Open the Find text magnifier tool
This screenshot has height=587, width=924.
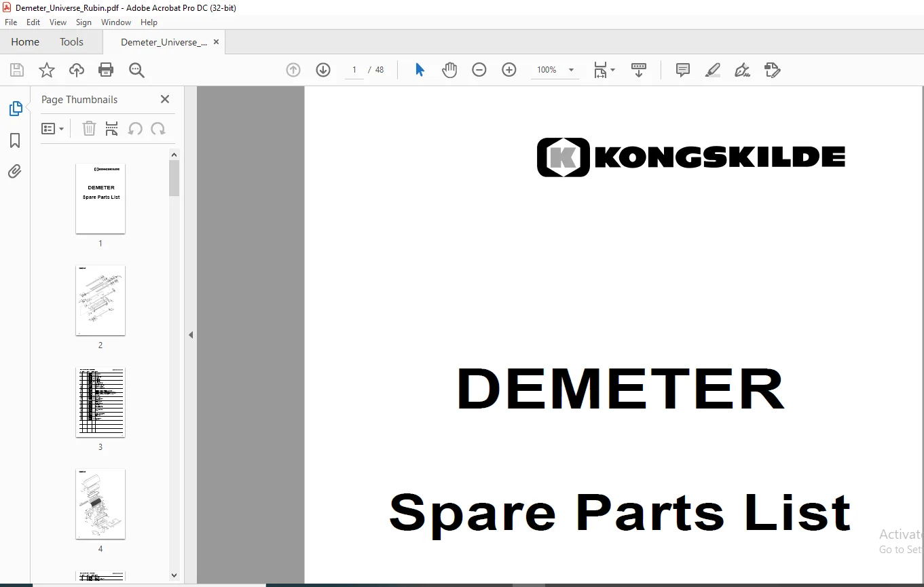coord(136,70)
